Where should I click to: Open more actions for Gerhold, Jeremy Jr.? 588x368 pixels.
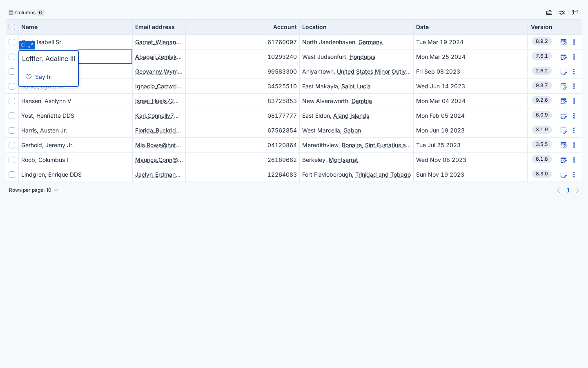coord(574,145)
